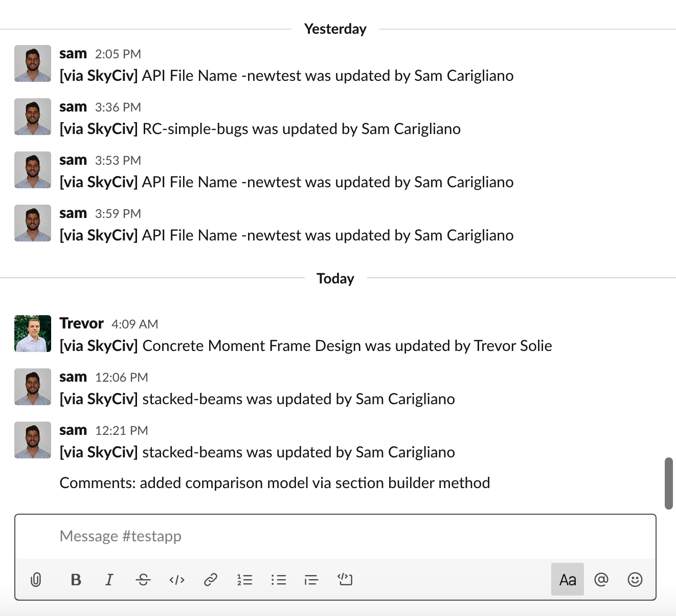Start a bulleted list
This screenshot has width=676, height=616.
(x=279, y=580)
